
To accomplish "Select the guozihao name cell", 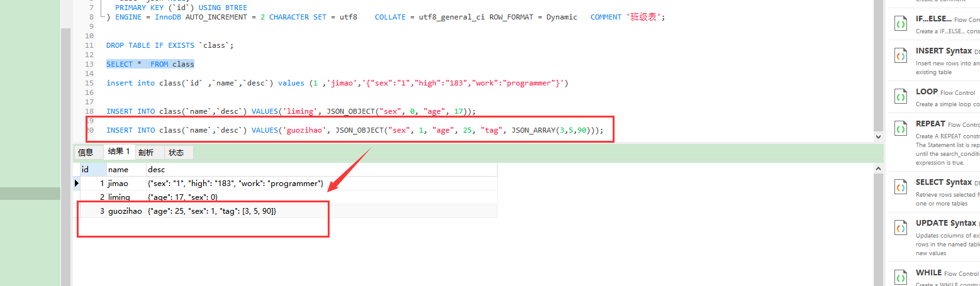I will click(x=126, y=211).
